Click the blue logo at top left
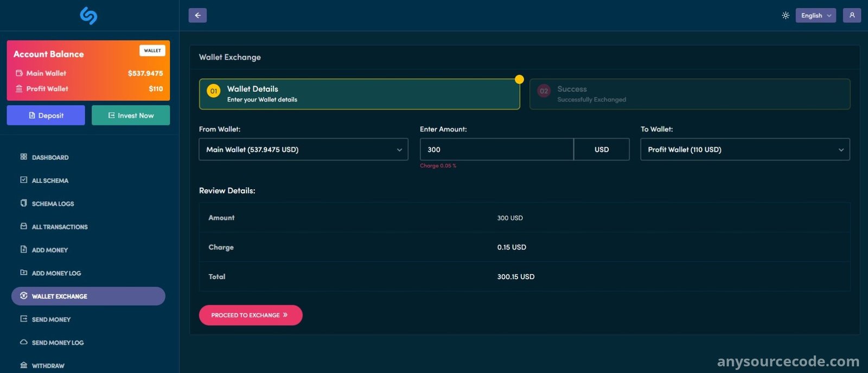 tap(88, 15)
